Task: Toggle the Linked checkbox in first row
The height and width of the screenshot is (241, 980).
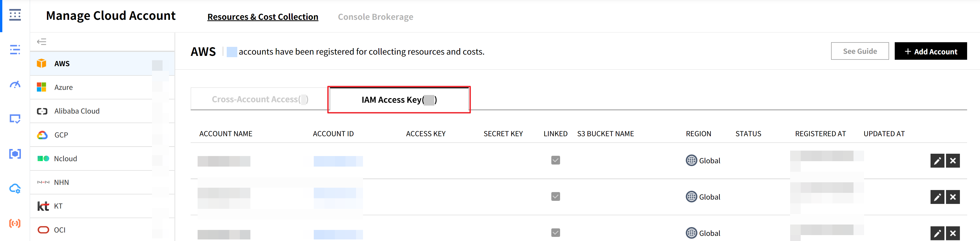Action: click(x=555, y=160)
